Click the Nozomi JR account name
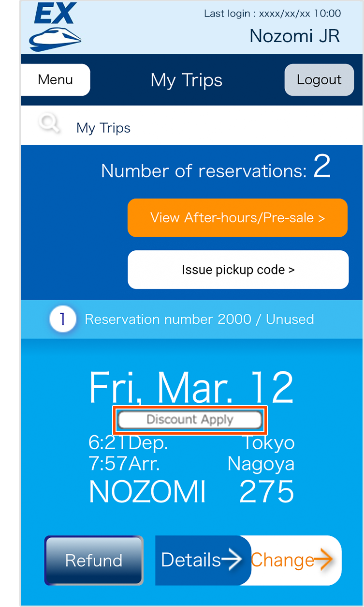Image resolution: width=364 pixels, height=607 pixels. tap(294, 36)
